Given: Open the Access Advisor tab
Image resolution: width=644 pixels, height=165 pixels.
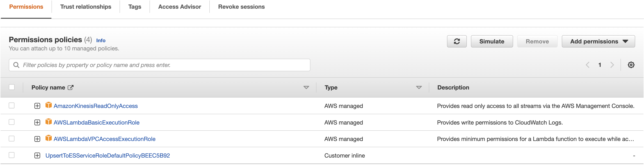Looking at the screenshot, I should point(180,7).
